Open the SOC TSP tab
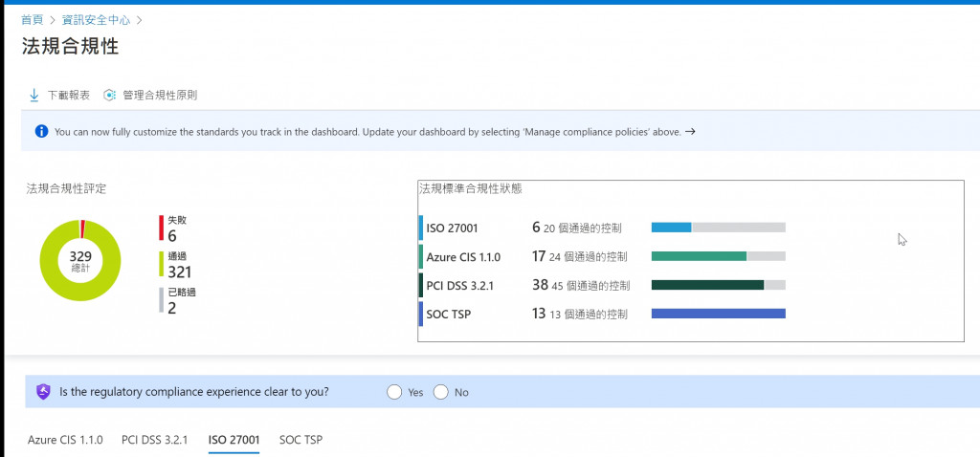This screenshot has height=457, width=980. click(x=301, y=440)
